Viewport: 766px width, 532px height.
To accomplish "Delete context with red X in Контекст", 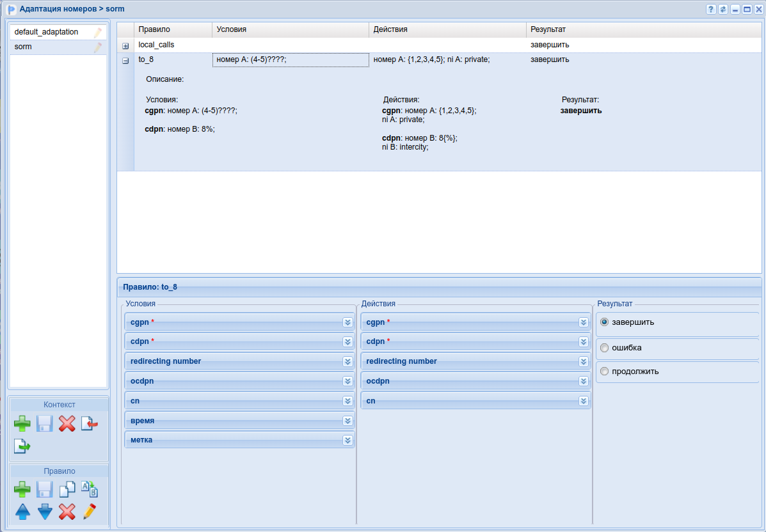I will (67, 423).
